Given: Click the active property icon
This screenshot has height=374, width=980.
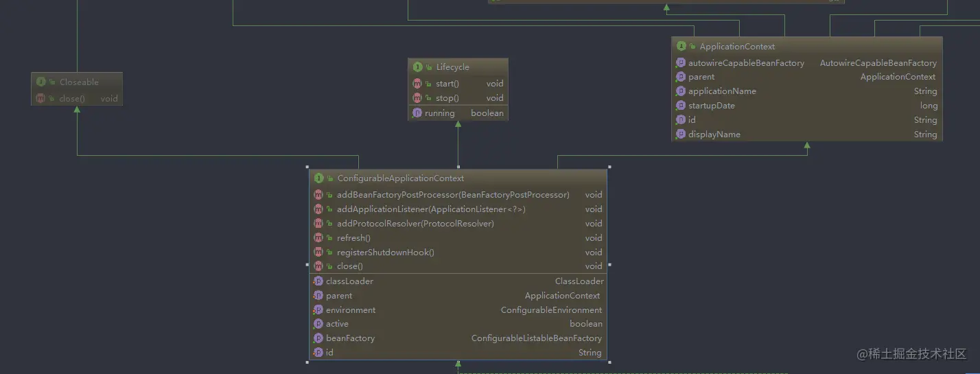Looking at the screenshot, I should pos(318,324).
